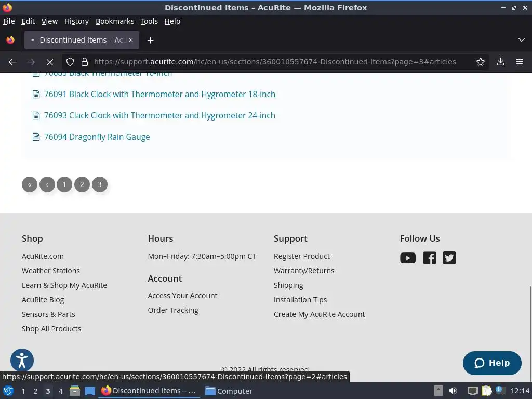This screenshot has width=532, height=399.
Task: Open the Access Your Account link
Action: (182, 296)
